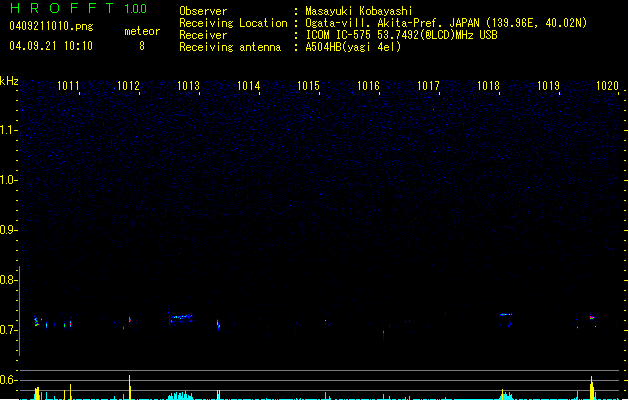The image size is (629, 400).
Task: Click the 0.7 kHz frequency label
Action: tap(8, 330)
